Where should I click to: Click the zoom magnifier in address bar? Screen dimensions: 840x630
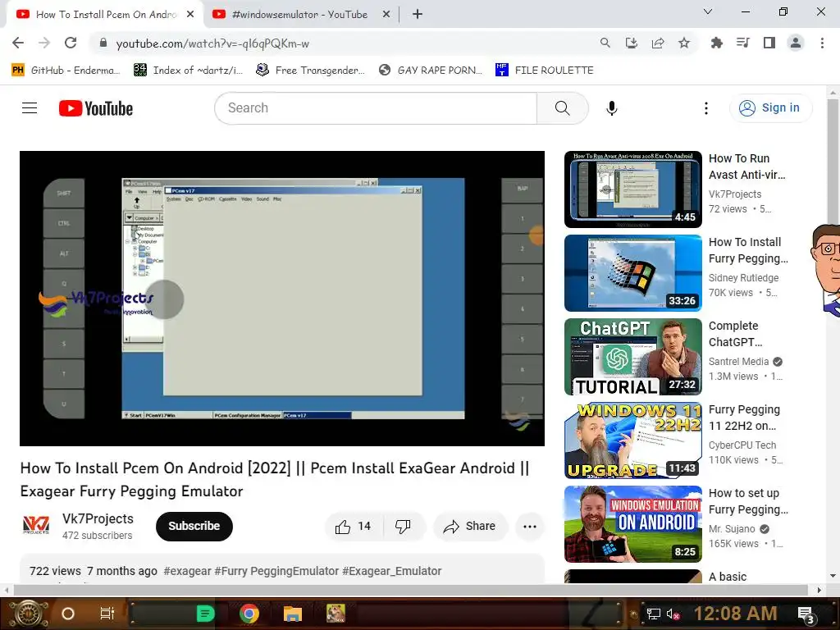[x=605, y=43]
